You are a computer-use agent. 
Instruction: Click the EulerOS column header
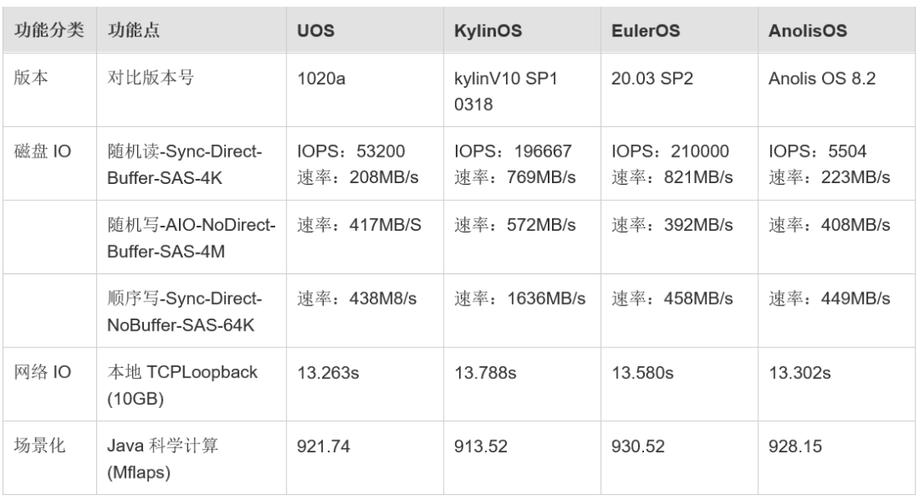click(x=679, y=30)
